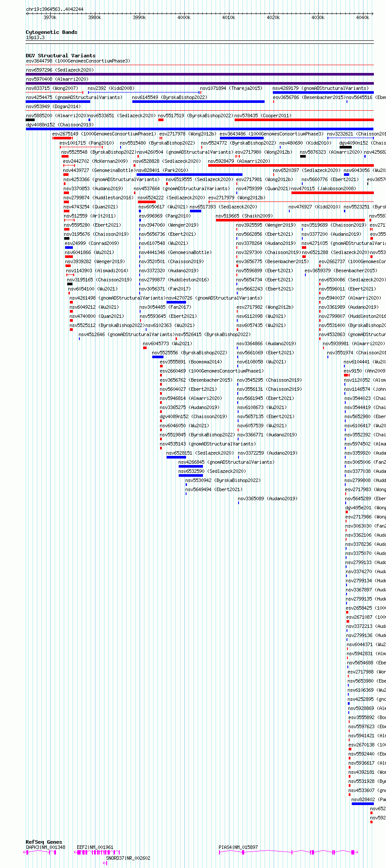Click the blue bar under nsv4270726
Viewport: 386px width, 868px height.
tap(177, 302)
